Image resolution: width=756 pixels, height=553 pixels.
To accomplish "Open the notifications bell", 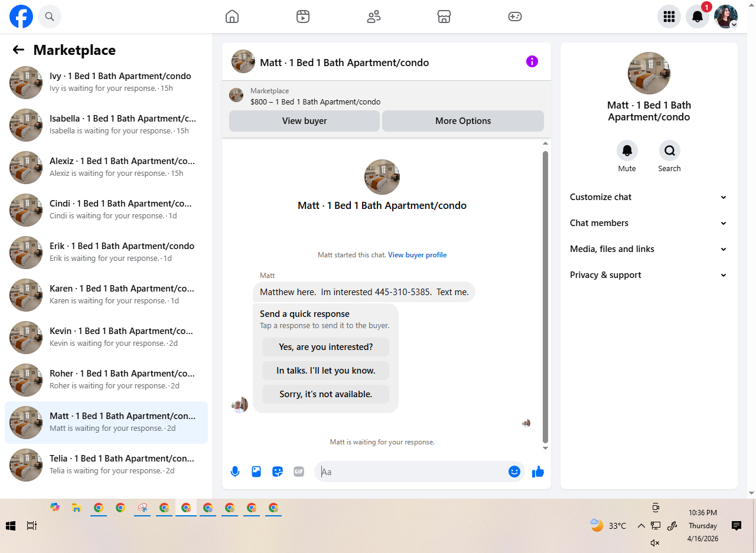I will (x=698, y=17).
